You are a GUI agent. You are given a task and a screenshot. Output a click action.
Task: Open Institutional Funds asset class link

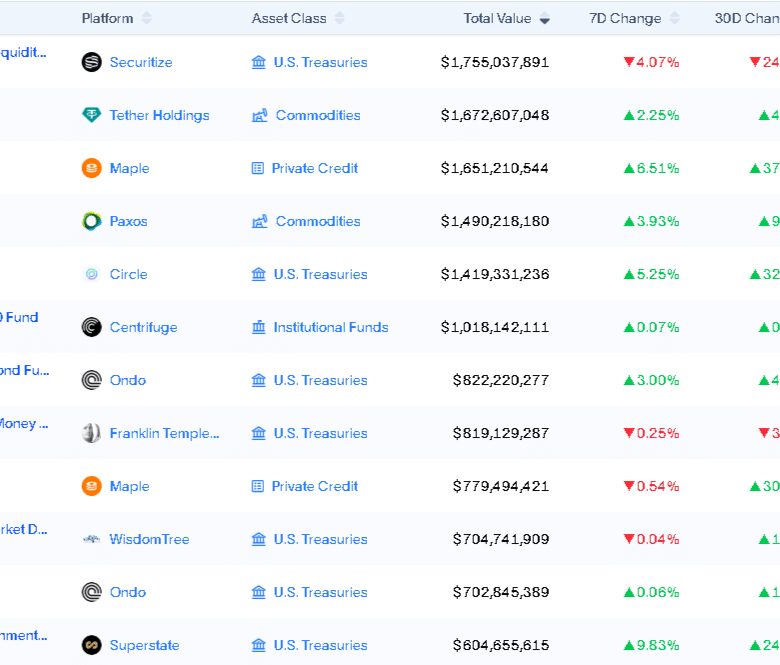click(x=330, y=327)
